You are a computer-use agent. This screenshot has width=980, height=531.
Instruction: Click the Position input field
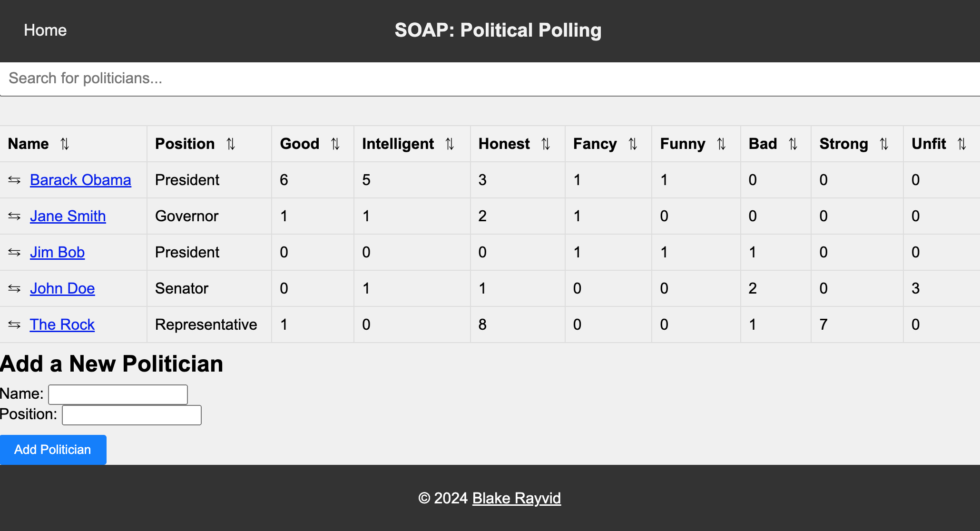131,414
